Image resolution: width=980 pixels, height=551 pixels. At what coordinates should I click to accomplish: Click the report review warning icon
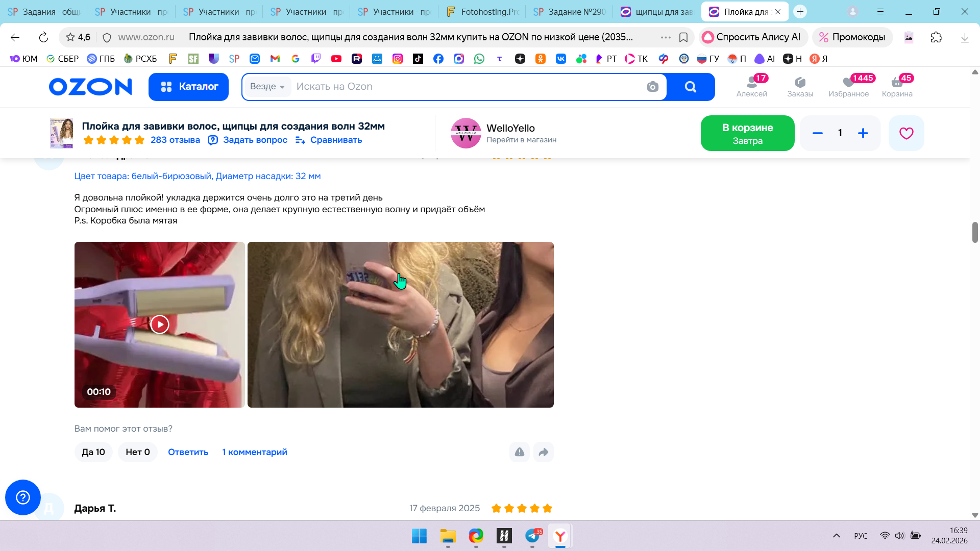(519, 452)
